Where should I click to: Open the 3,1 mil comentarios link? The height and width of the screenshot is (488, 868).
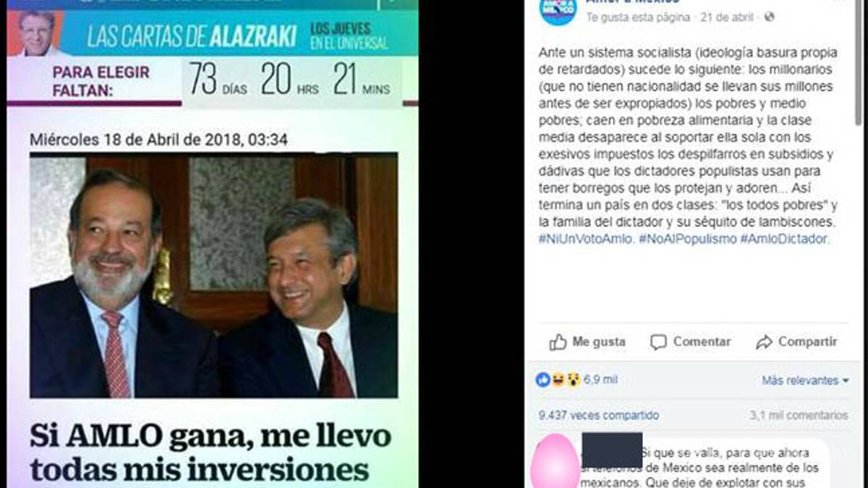pos(799,416)
